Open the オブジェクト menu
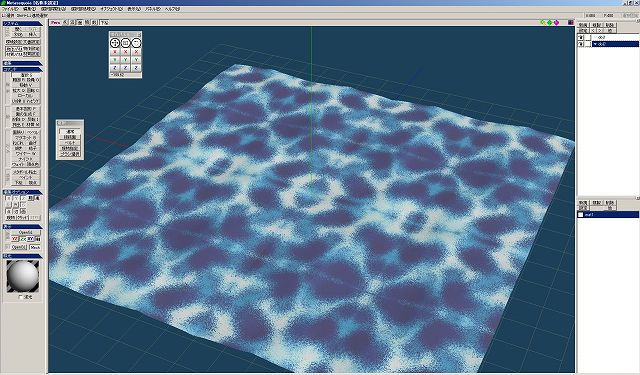The width and height of the screenshot is (640, 375). click(x=111, y=9)
